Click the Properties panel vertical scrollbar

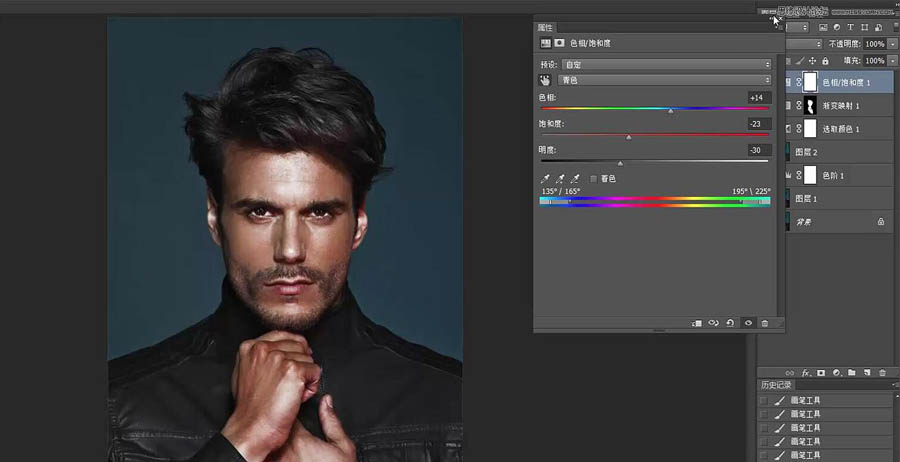click(781, 184)
